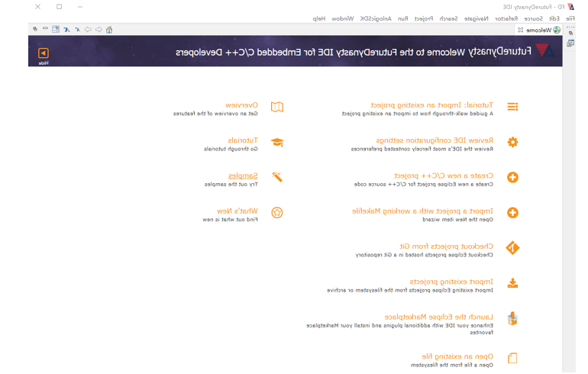This screenshot has width=588, height=374.
Task: Select the Welcome tab
Action: 539,30
